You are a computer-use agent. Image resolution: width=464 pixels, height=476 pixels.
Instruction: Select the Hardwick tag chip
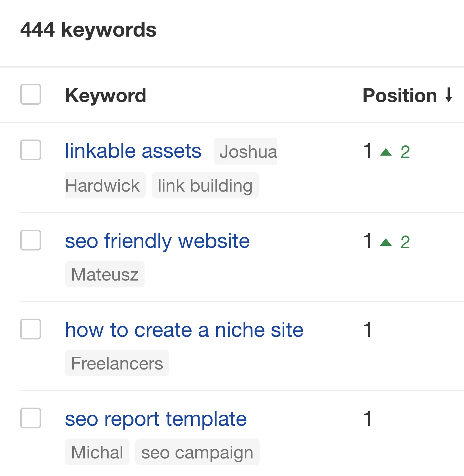105,185
